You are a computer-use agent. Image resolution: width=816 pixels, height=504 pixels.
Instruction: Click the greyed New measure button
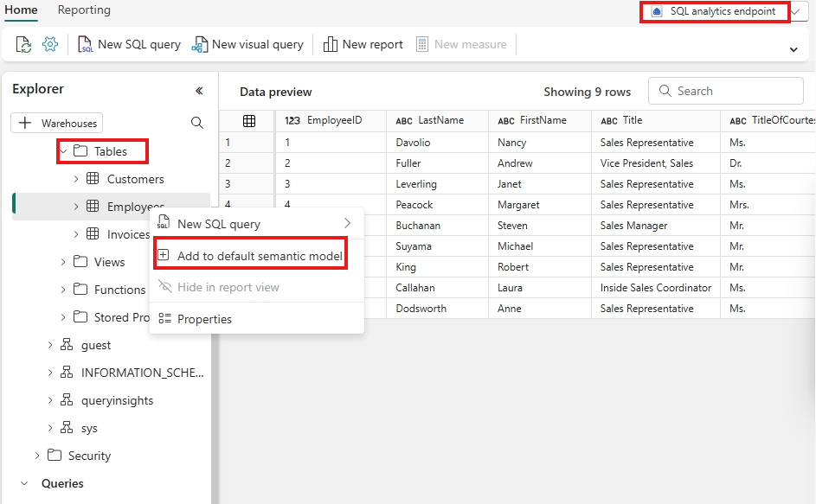point(461,45)
